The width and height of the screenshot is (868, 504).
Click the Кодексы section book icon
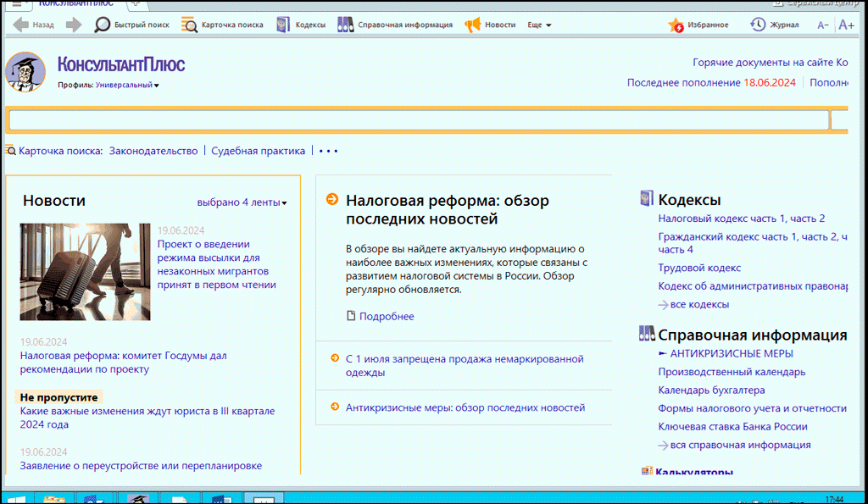tap(646, 198)
